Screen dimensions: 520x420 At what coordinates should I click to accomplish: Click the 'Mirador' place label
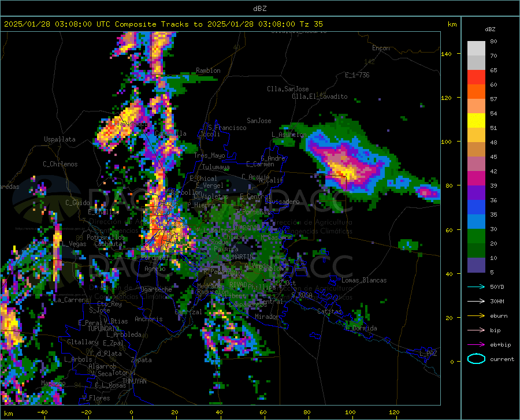click(x=267, y=317)
